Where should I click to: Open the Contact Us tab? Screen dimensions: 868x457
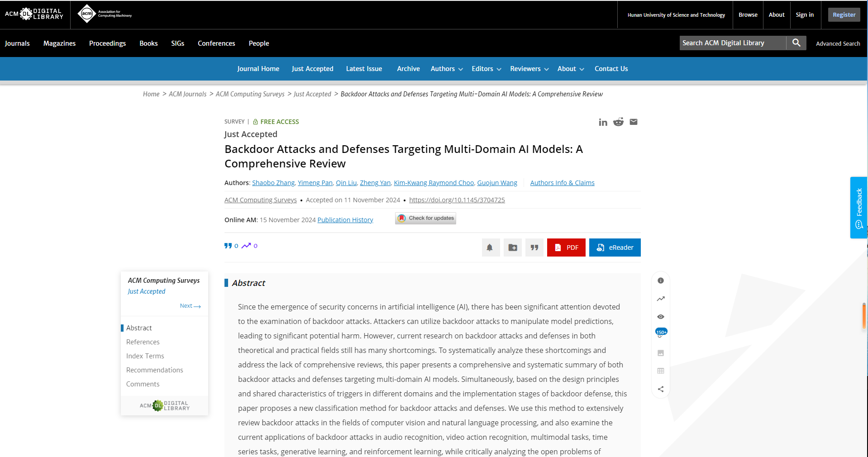coord(611,69)
